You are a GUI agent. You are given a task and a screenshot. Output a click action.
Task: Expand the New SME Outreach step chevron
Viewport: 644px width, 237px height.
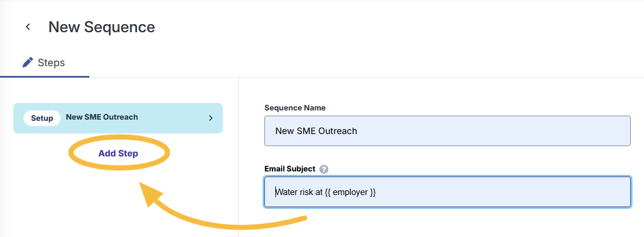(211, 118)
